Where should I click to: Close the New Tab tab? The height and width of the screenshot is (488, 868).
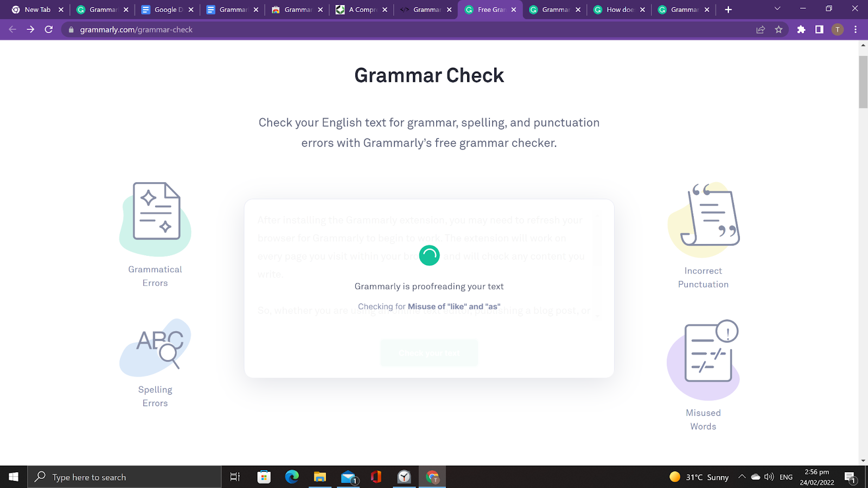click(x=61, y=10)
